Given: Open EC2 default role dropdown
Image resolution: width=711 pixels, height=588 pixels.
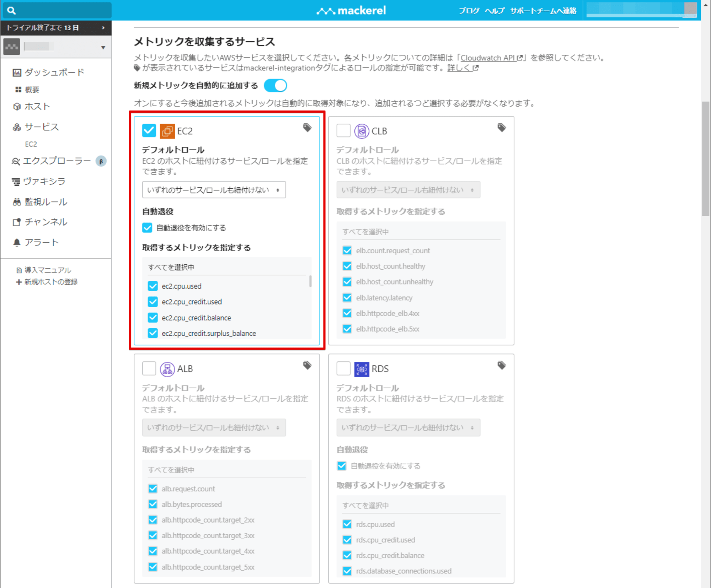Looking at the screenshot, I should (214, 190).
